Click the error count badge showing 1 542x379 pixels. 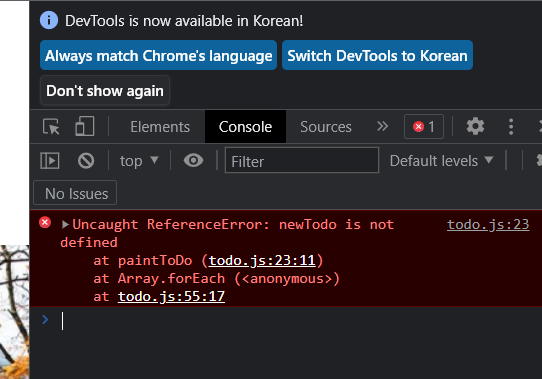click(424, 127)
